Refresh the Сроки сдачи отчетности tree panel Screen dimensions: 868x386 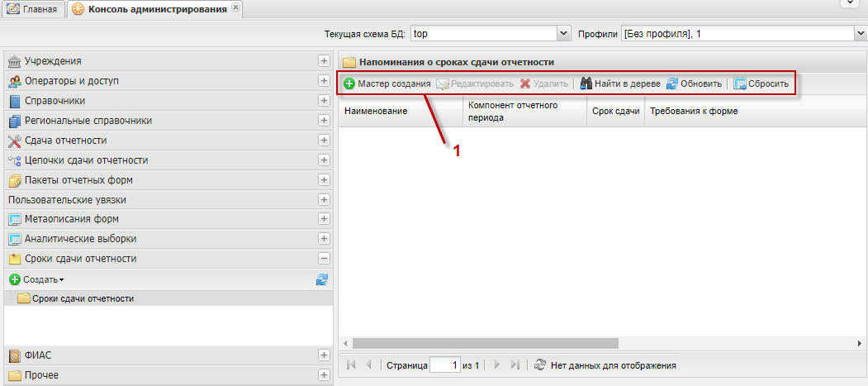[x=322, y=279]
